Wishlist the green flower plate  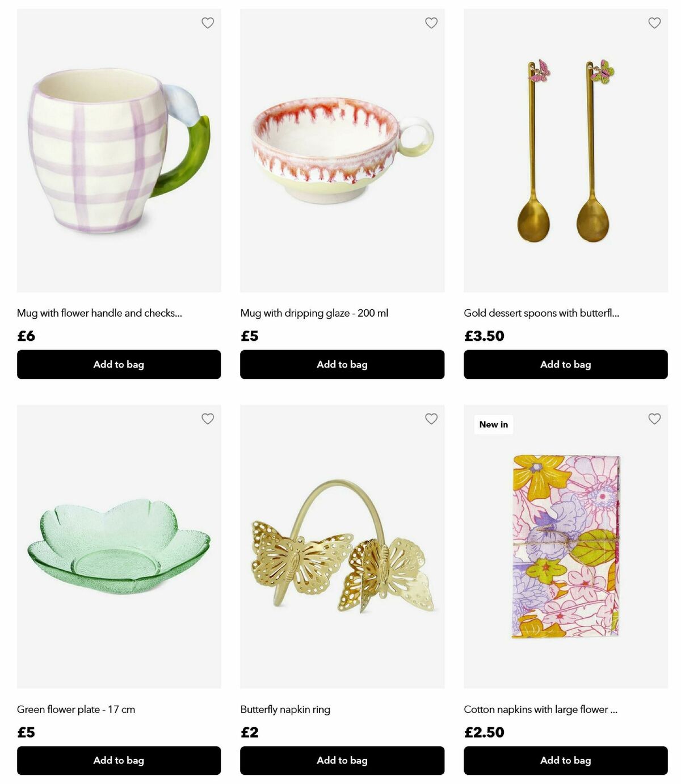(x=208, y=419)
